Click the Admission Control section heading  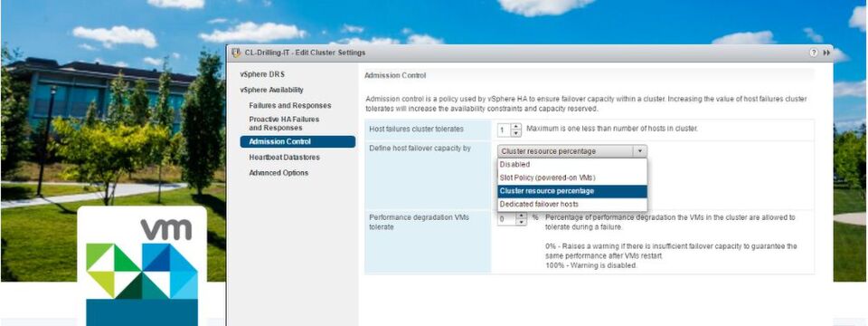point(395,75)
